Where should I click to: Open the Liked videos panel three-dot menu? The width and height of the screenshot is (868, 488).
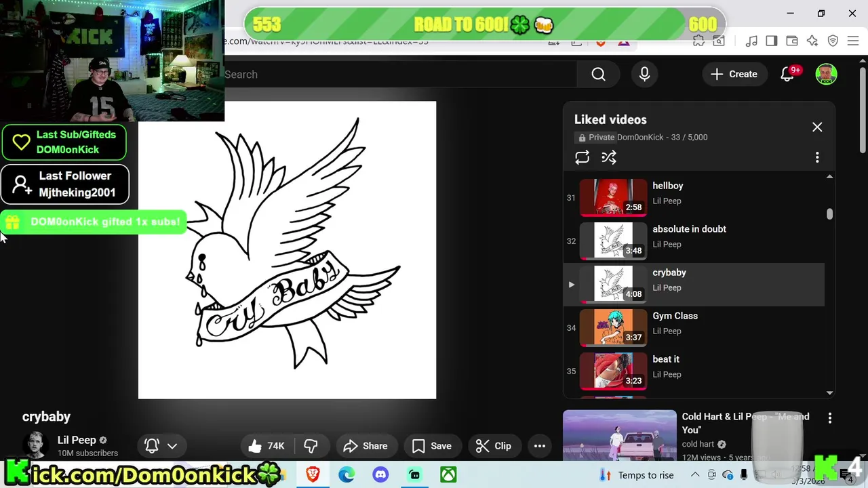click(x=817, y=157)
